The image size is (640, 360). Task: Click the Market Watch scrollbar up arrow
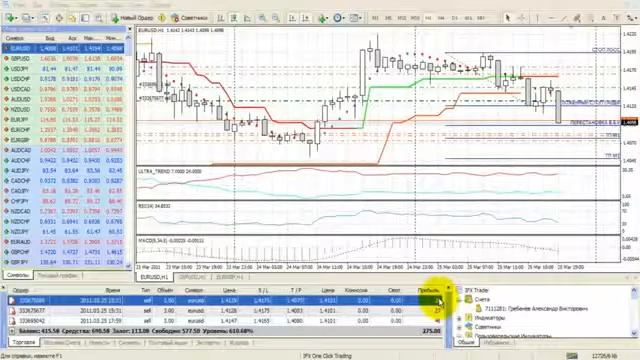tap(129, 38)
